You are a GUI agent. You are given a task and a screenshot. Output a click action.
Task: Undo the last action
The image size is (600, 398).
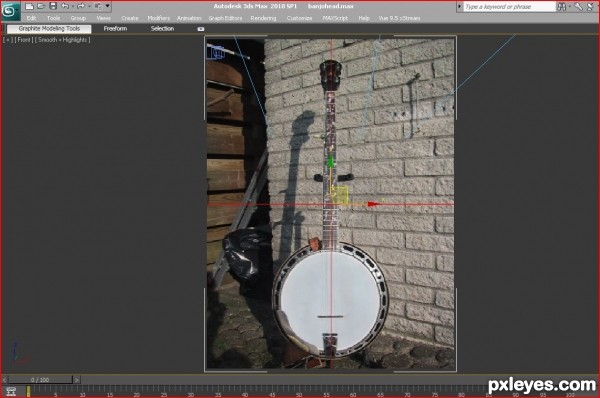65,6
